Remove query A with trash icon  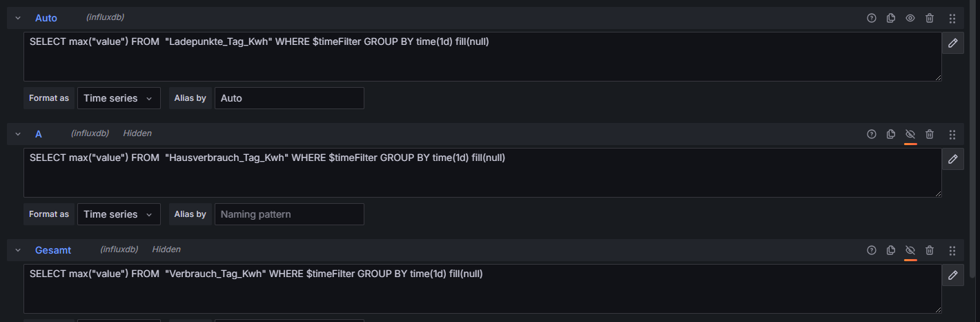coord(930,134)
